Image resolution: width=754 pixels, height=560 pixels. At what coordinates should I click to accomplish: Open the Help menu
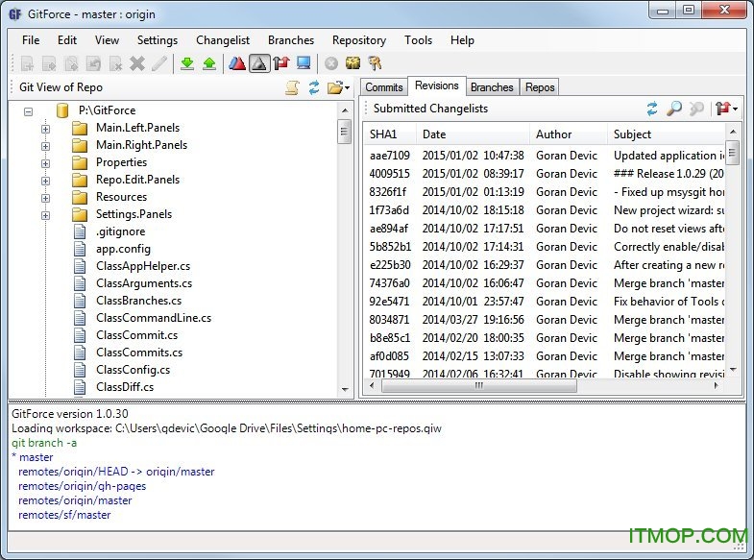click(462, 40)
